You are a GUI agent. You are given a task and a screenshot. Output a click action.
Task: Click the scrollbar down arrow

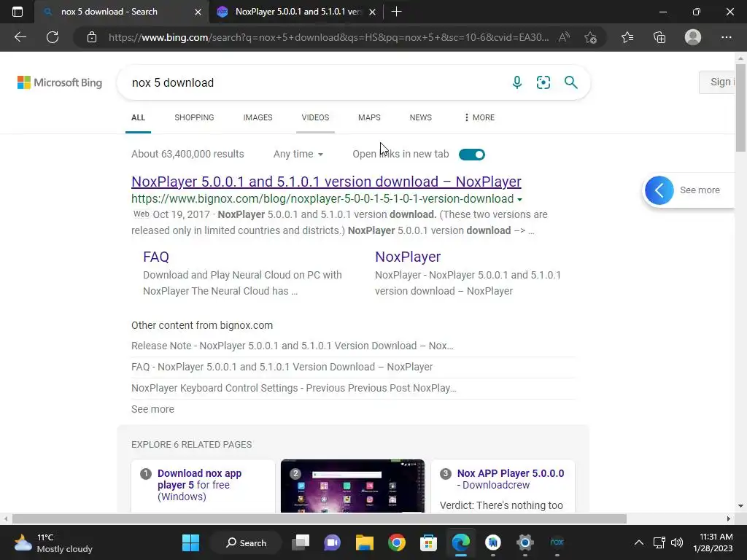(740, 506)
